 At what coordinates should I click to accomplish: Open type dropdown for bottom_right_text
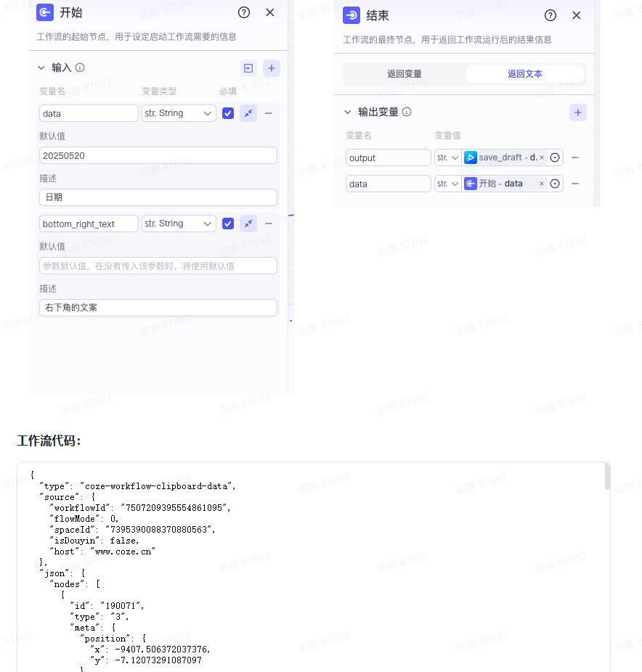click(x=179, y=224)
